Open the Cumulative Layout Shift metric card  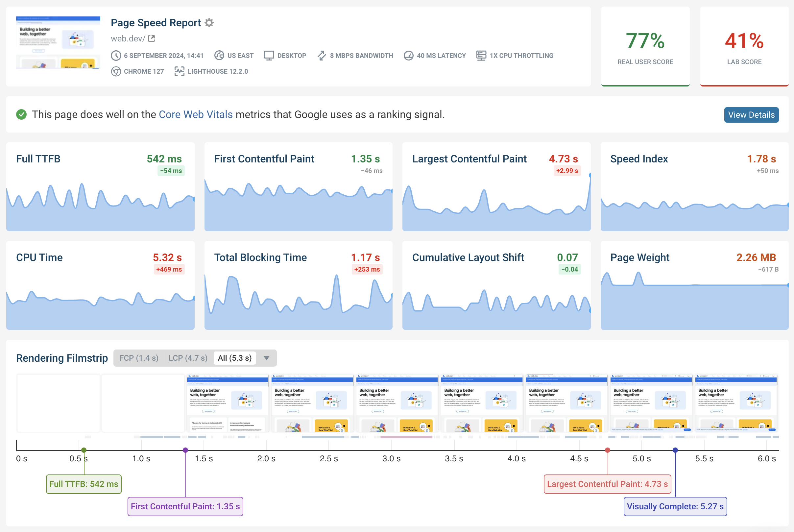[496, 285]
